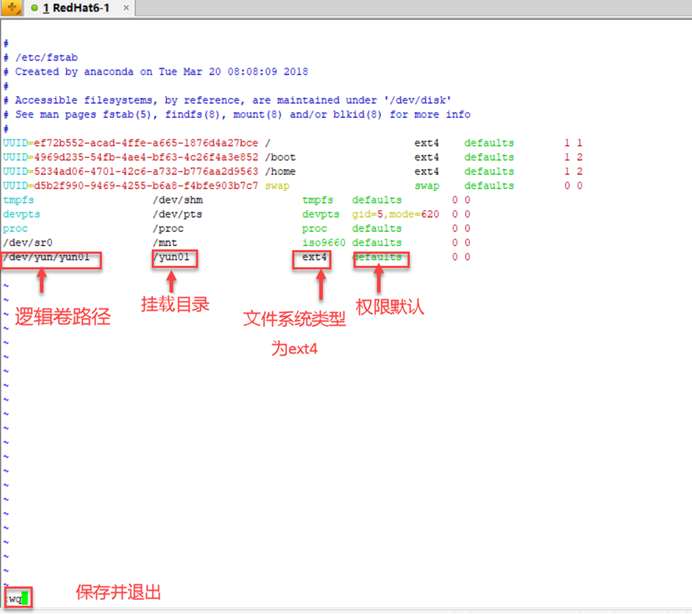The image size is (692, 615).
Task: Click the /dev/pts mount point
Action: (178, 214)
